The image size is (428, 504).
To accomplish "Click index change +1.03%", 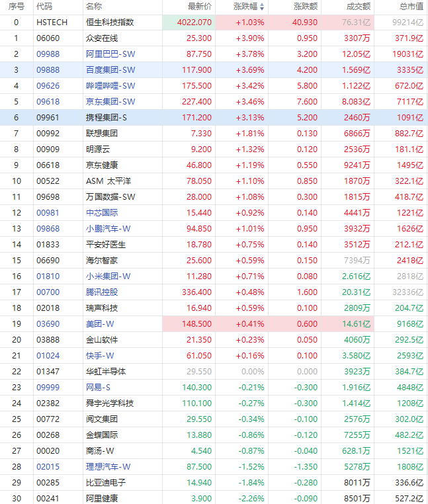I will pos(250,22).
